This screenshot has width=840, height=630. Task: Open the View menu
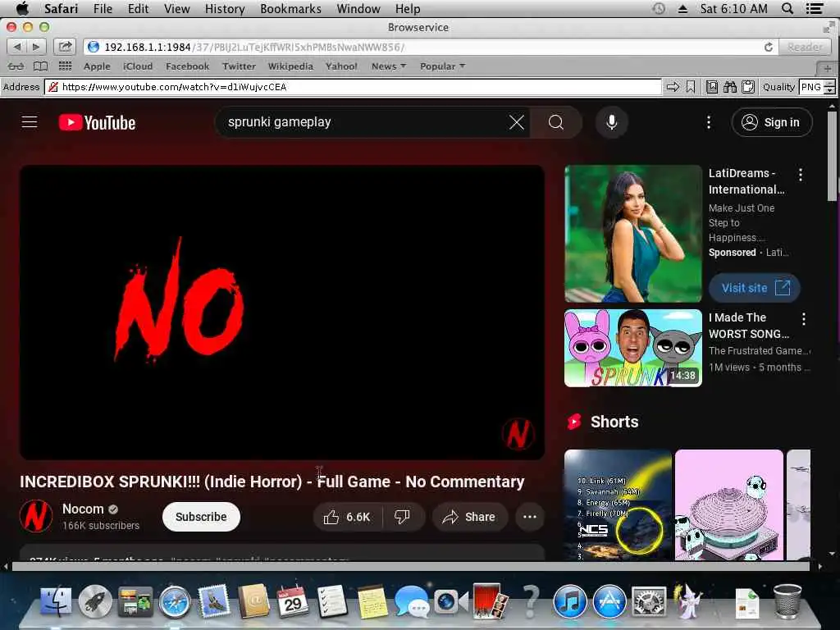pyautogui.click(x=177, y=8)
